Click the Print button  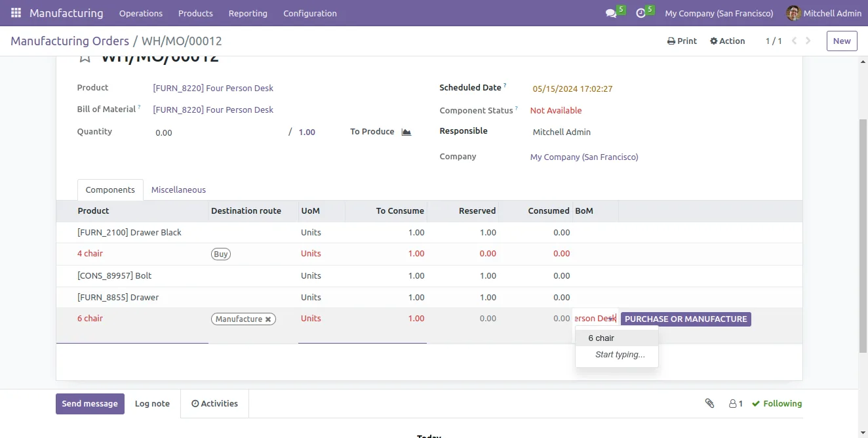682,41
